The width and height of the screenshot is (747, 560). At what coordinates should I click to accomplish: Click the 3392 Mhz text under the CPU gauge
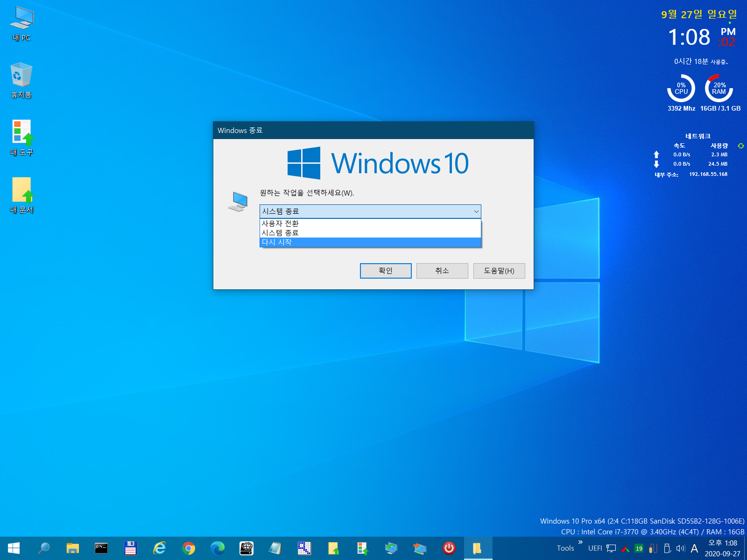point(681,108)
